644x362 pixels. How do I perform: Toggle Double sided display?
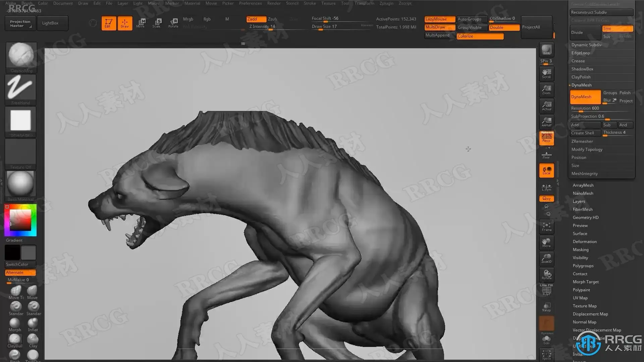504,27
